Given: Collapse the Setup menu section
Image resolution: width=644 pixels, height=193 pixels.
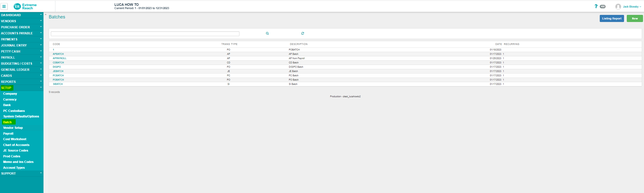Looking at the screenshot, I should tap(21, 88).
